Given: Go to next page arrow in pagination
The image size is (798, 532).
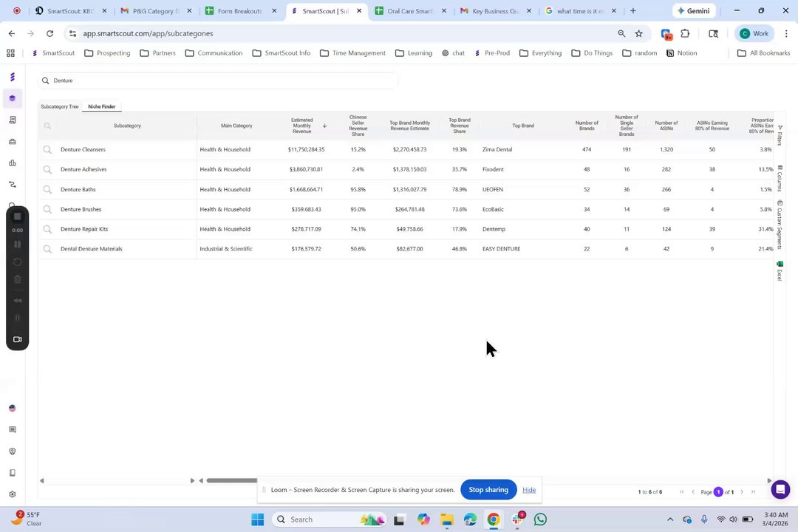Looking at the screenshot, I should pos(742,492).
